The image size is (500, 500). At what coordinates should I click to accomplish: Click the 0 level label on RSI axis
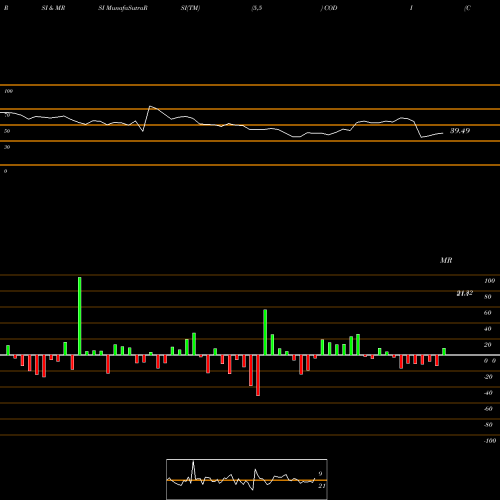(5, 171)
